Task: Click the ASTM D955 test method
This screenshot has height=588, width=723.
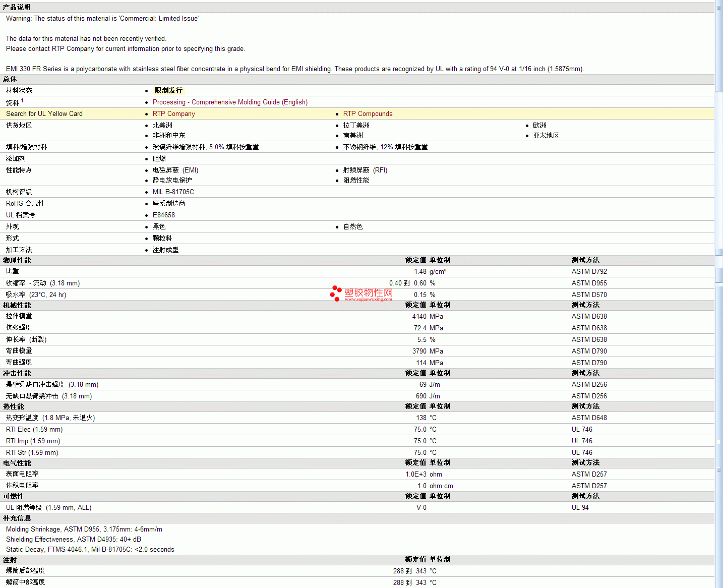Action: coord(589,283)
